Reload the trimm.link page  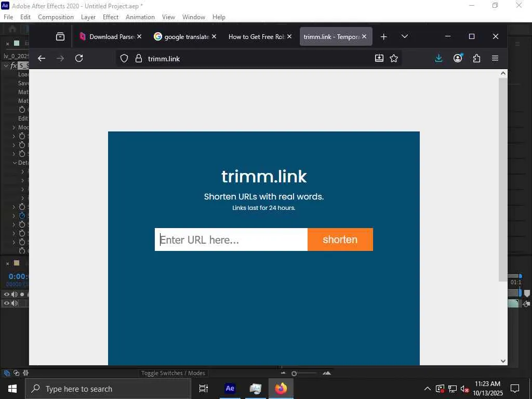(x=79, y=58)
